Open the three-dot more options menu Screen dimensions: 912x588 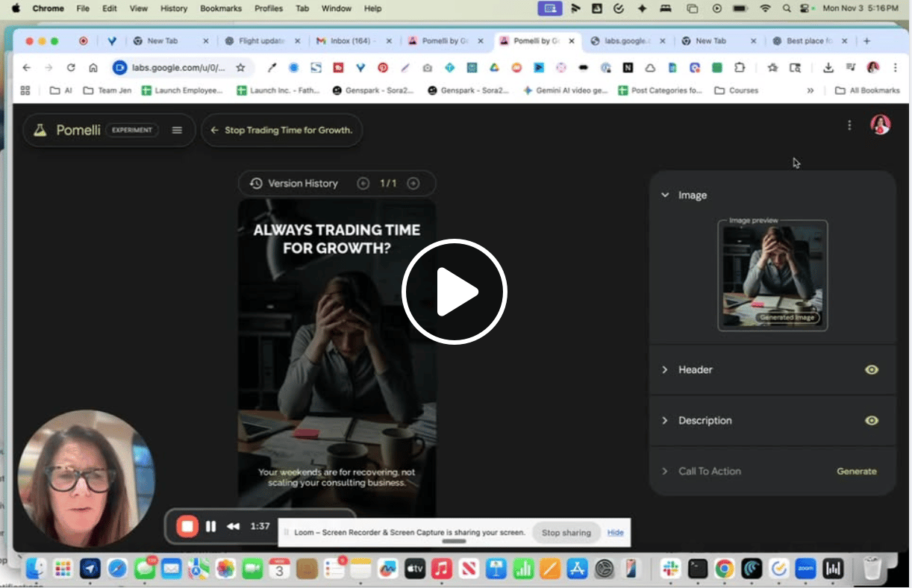[x=849, y=125]
